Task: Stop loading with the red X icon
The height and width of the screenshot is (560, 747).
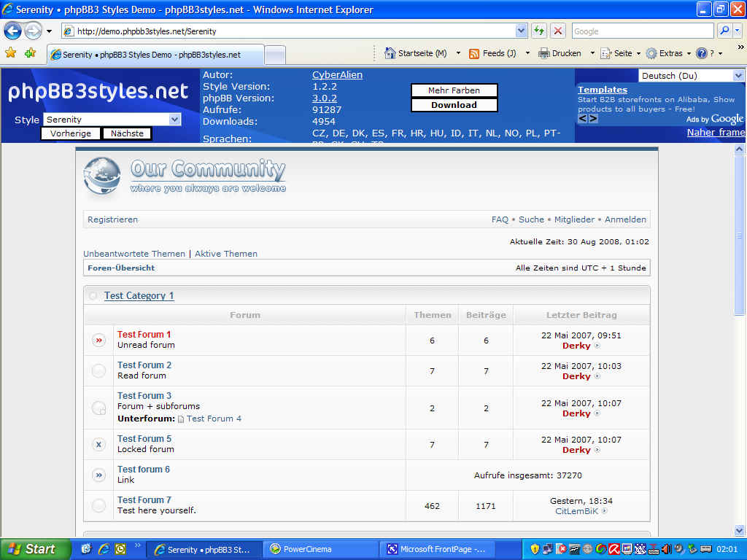Action: 558,31
